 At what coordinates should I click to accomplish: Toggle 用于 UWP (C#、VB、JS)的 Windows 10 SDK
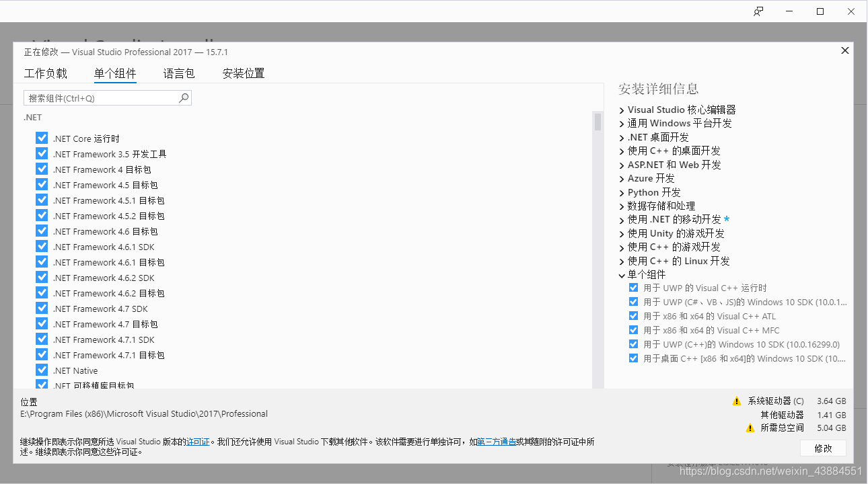pos(633,302)
